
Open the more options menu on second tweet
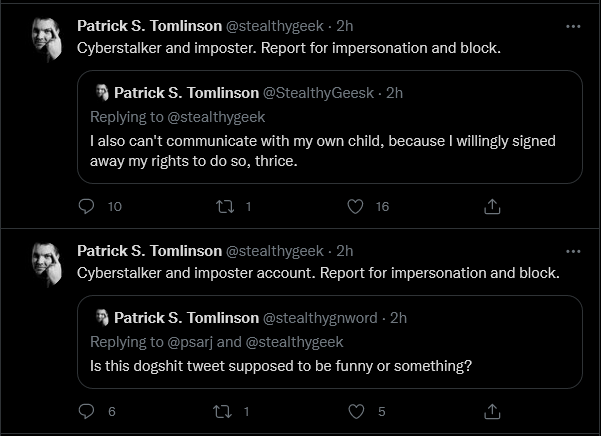pyautogui.click(x=573, y=251)
